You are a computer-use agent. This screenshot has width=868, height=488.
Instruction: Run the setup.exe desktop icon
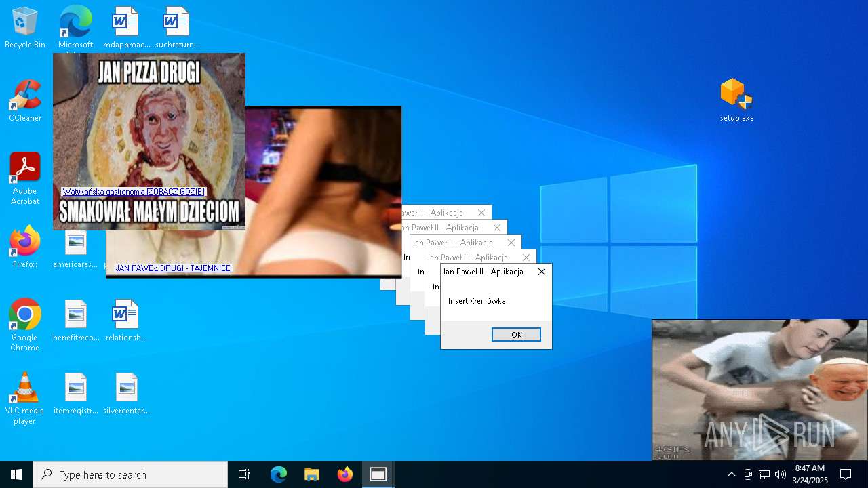(737, 100)
